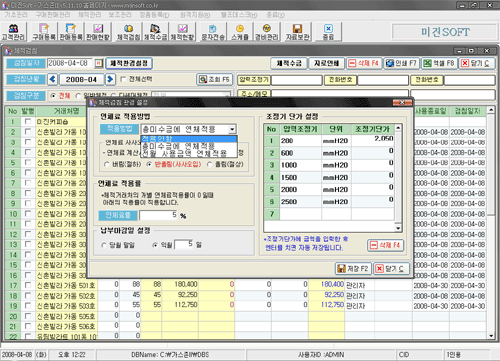Open the 체적관리 menu
The image size is (500, 361).
[89, 15]
